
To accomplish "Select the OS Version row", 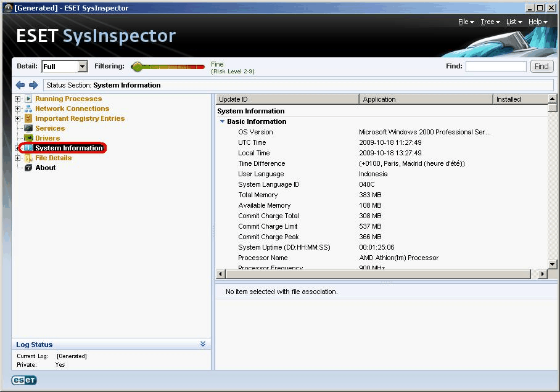I will pos(382,132).
